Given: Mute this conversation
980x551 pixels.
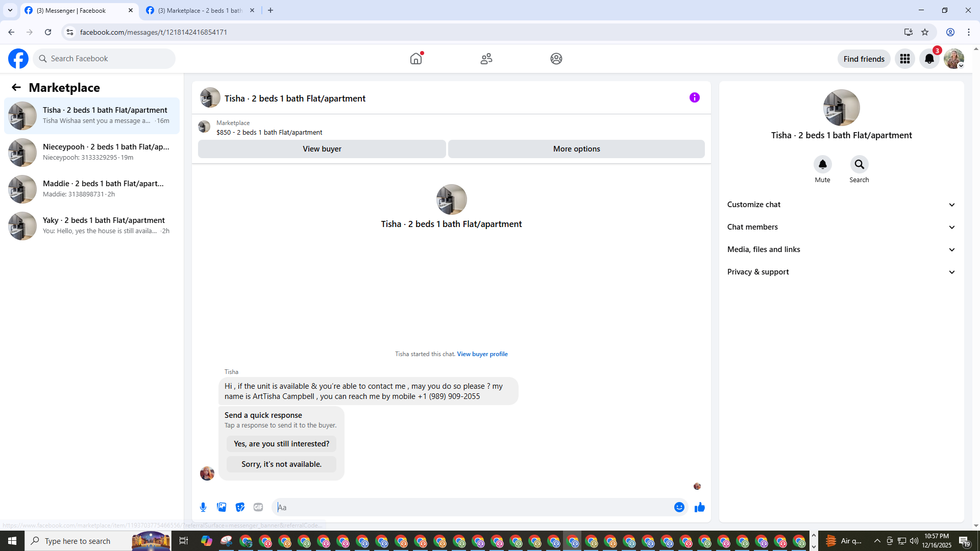Looking at the screenshot, I should [823, 164].
